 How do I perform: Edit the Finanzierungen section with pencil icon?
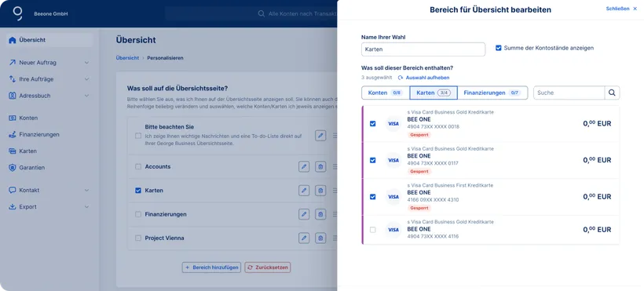click(x=304, y=214)
